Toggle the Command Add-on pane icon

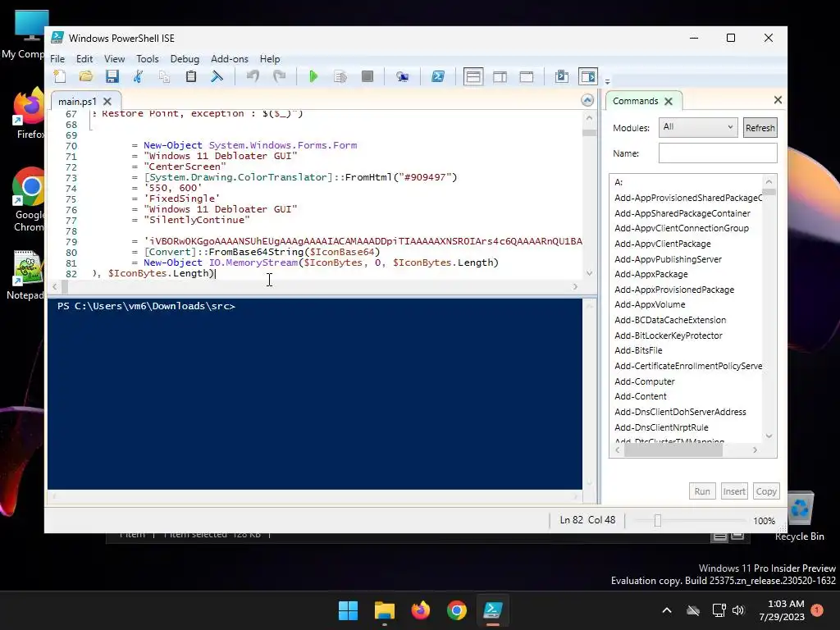tap(588, 76)
